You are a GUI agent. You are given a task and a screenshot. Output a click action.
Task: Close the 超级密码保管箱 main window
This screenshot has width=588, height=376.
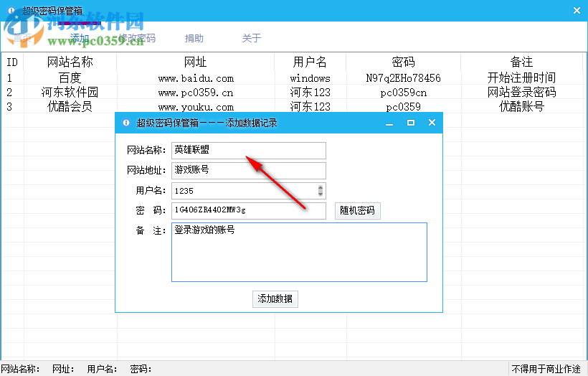[577, 11]
